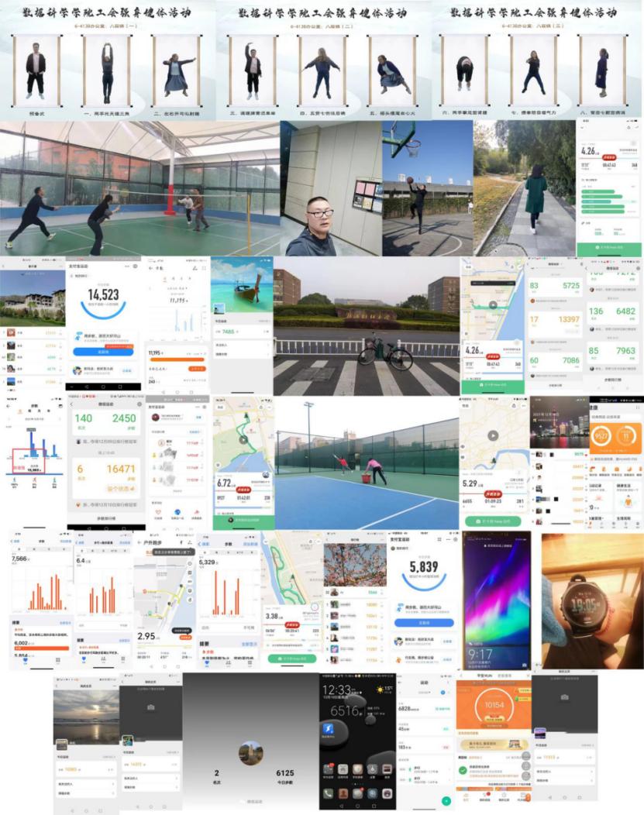Tap the round avatar above 6125 steps
The height and width of the screenshot is (815, 644).
click(250, 752)
